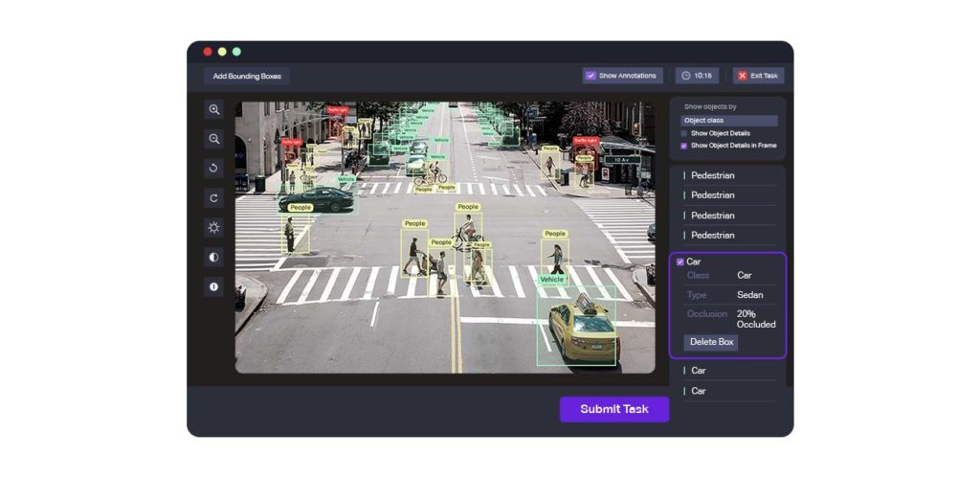Click People label above the central cyclist
The width and height of the screenshot is (980, 478).
coord(467,207)
